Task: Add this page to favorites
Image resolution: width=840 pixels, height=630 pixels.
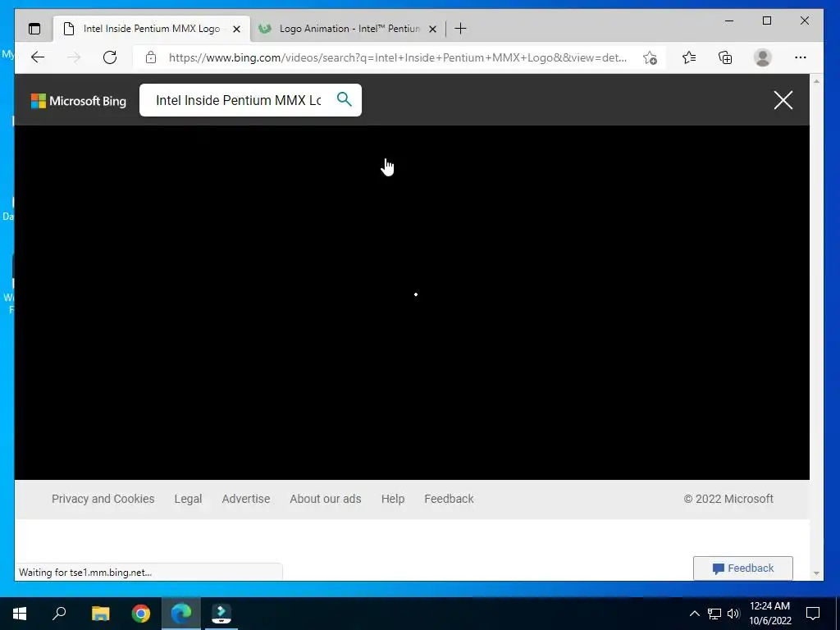Action: coord(650,57)
